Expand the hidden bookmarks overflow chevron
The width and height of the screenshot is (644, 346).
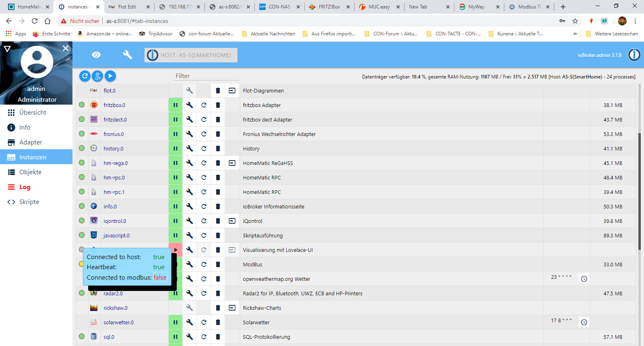(x=575, y=34)
